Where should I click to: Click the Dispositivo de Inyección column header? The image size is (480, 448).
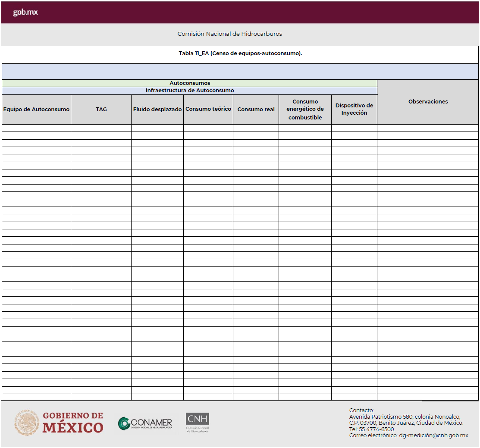pyautogui.click(x=354, y=109)
